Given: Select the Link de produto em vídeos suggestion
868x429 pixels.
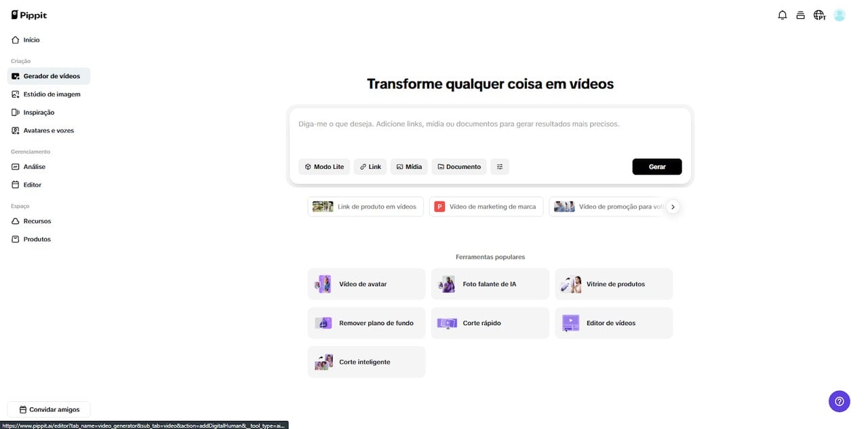Looking at the screenshot, I should 366,207.
